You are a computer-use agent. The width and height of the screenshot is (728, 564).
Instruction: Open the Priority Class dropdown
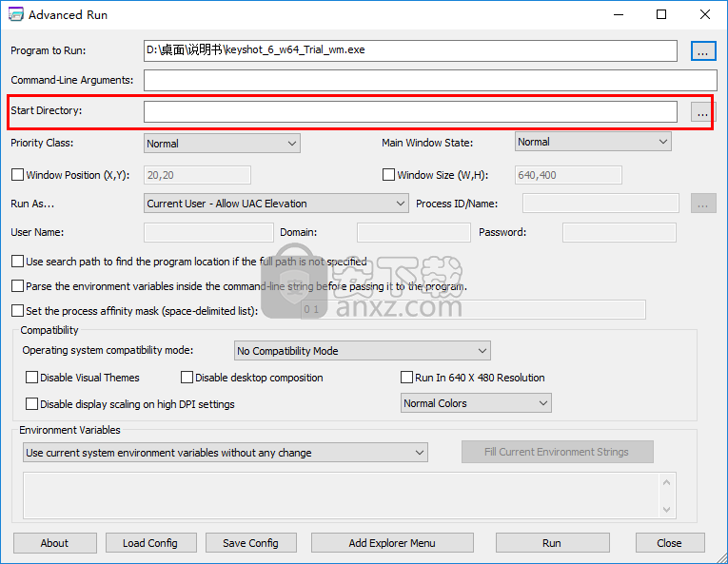pyautogui.click(x=222, y=144)
